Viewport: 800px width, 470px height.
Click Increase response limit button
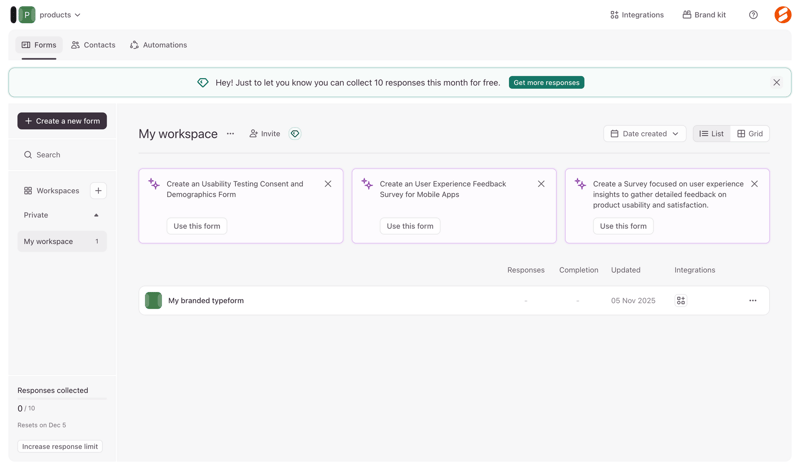click(60, 447)
